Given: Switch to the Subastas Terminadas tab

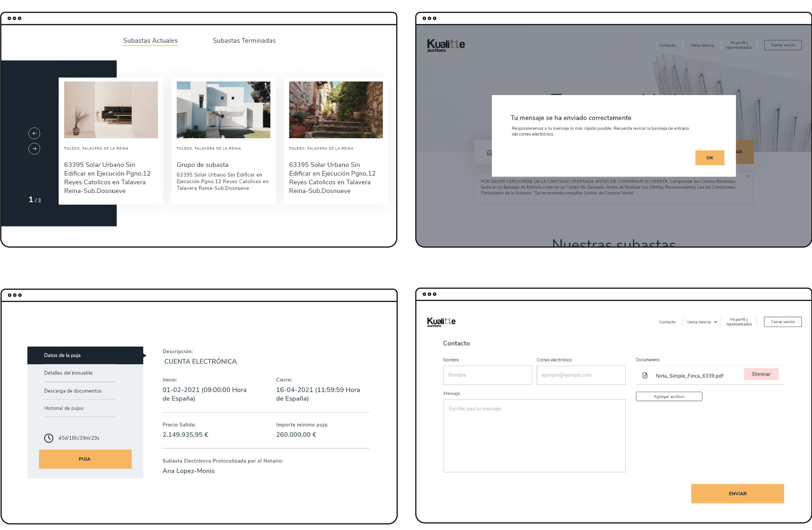Looking at the screenshot, I should pyautogui.click(x=244, y=41).
